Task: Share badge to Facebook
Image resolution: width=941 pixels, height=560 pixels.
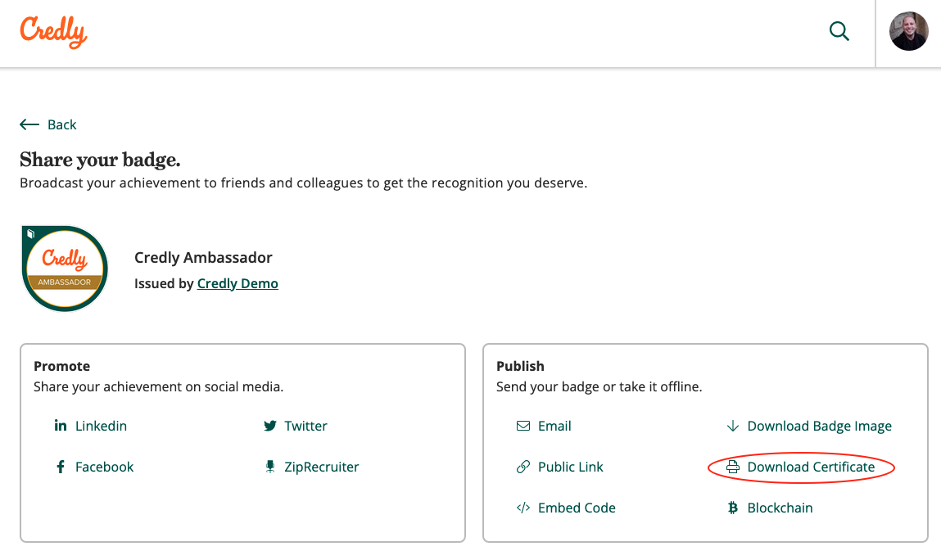Action: 104,467
